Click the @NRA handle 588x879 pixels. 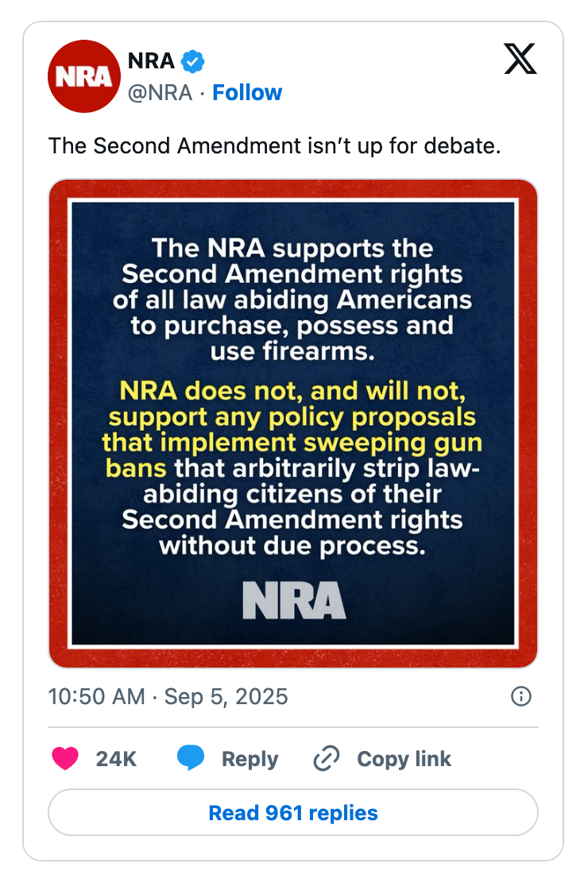click(159, 93)
